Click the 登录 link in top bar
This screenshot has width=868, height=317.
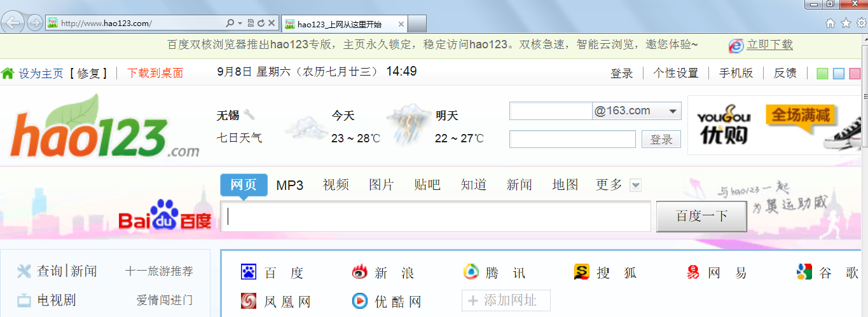622,74
